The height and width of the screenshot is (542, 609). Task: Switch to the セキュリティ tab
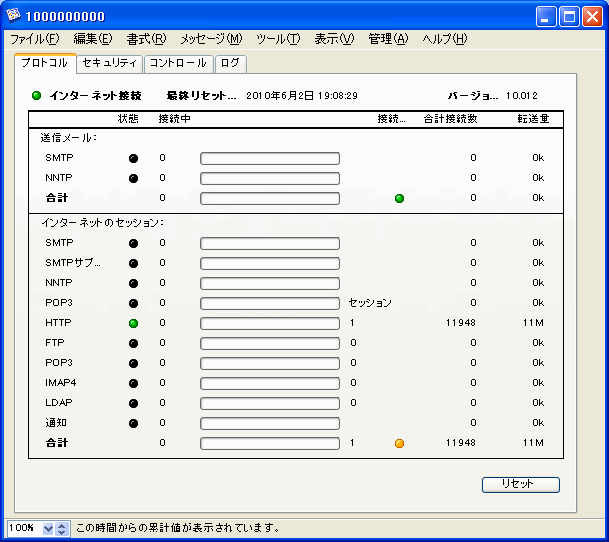tap(110, 63)
